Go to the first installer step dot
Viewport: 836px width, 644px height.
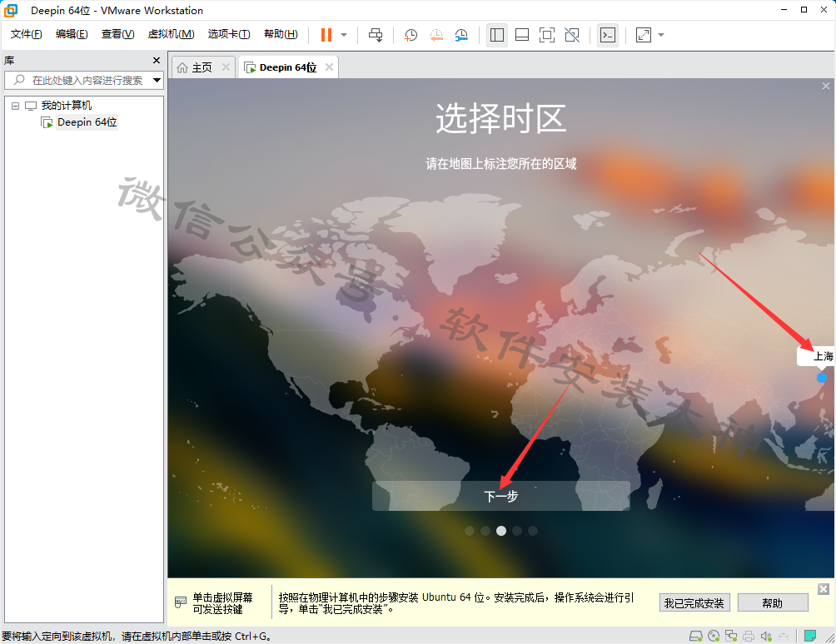click(469, 531)
